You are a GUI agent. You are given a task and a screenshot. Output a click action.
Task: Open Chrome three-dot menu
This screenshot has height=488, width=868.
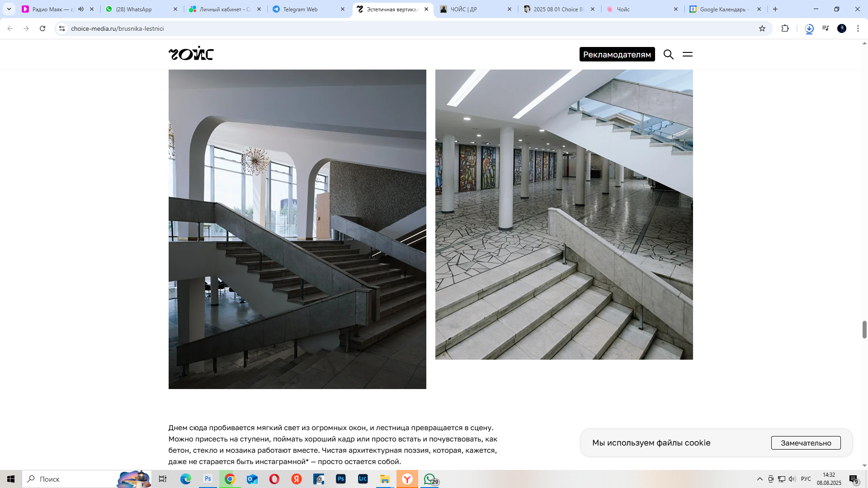click(858, 28)
